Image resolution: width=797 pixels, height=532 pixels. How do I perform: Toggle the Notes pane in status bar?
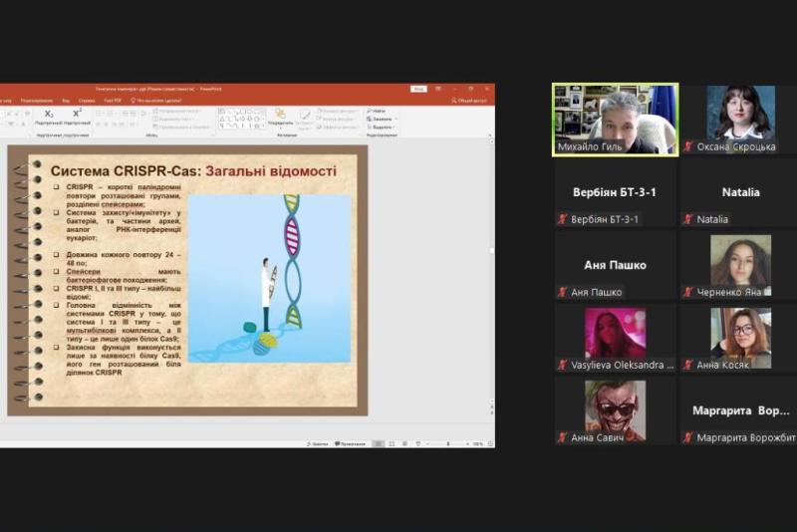(x=316, y=443)
